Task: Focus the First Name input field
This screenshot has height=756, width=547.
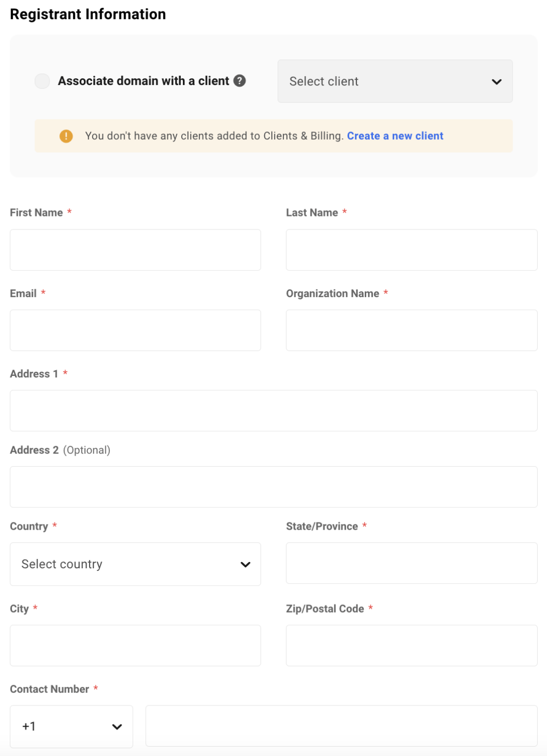Action: [x=135, y=250]
